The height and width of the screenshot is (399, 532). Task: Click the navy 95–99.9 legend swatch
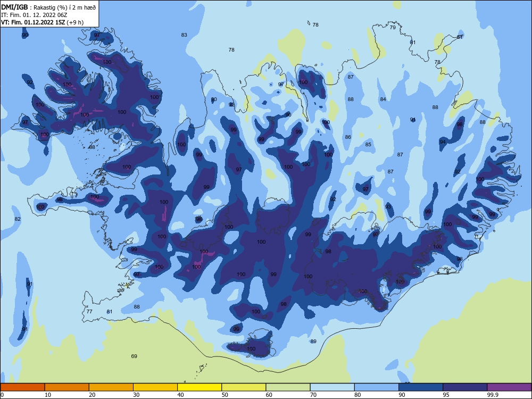(x=465, y=387)
